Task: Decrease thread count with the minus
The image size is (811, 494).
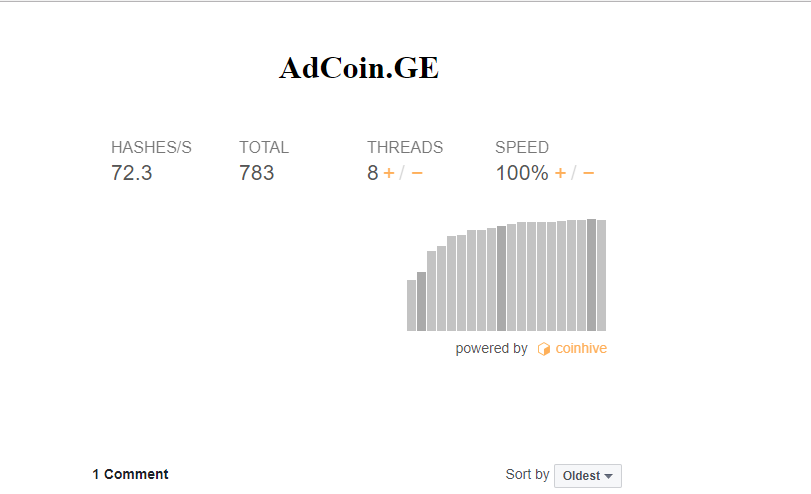Action: 417,173
